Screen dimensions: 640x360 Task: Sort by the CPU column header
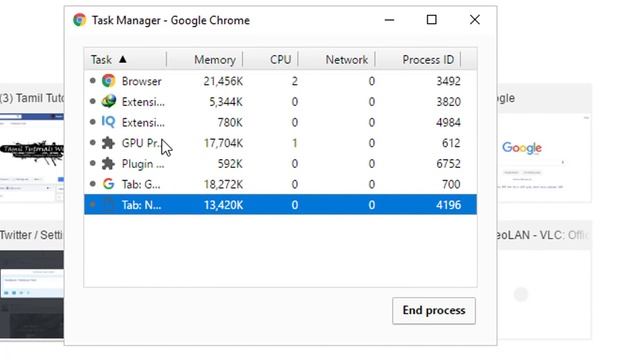pos(271,60)
